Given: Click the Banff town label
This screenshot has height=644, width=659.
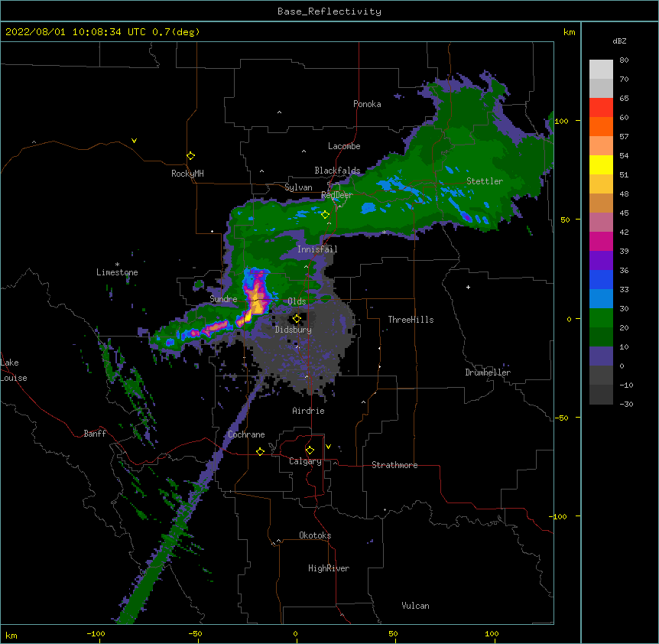Looking at the screenshot, I should coord(95,434).
